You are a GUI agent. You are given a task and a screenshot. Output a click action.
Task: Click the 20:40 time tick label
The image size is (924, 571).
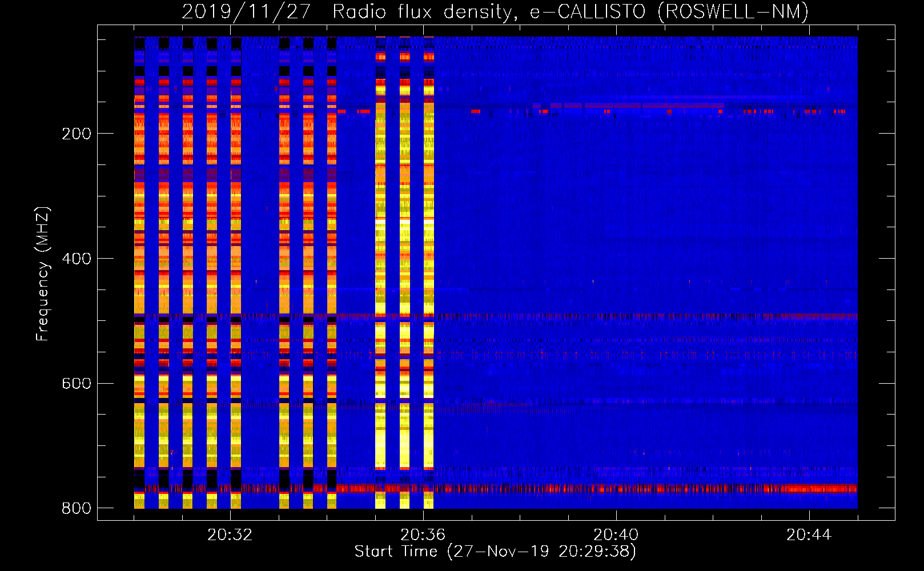tap(616, 535)
